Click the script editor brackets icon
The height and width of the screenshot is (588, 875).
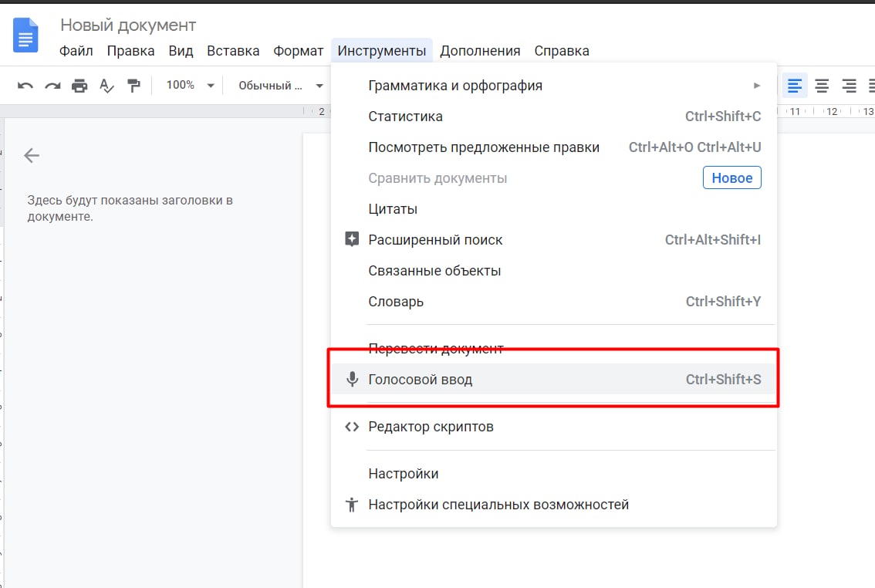[352, 427]
